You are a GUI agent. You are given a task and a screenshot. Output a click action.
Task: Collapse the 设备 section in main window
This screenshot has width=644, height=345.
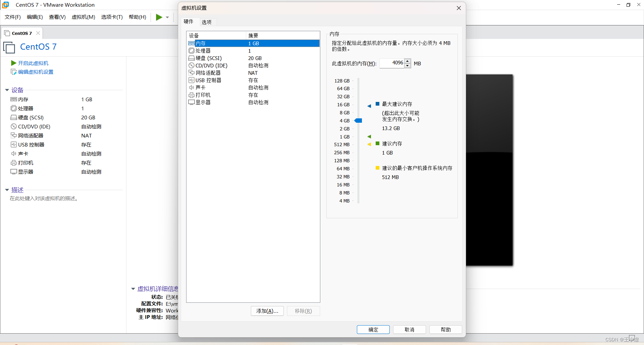coord(7,90)
